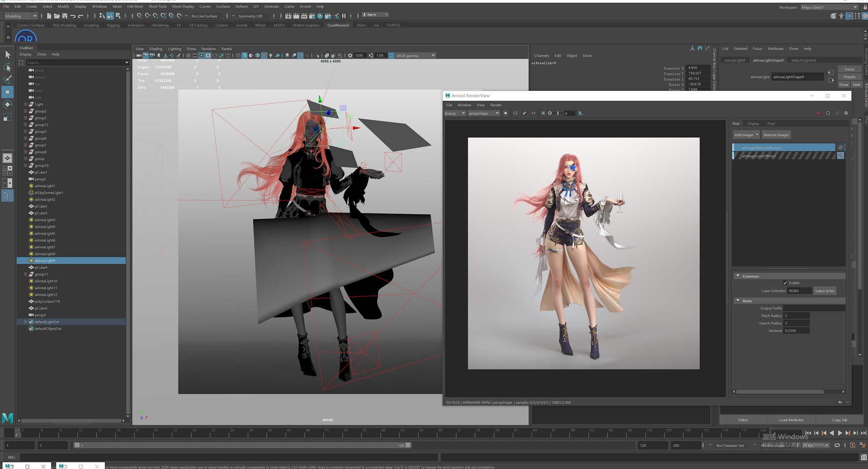Open Beauty AOV dropdown
This screenshot has width=868, height=469.
coord(455,114)
